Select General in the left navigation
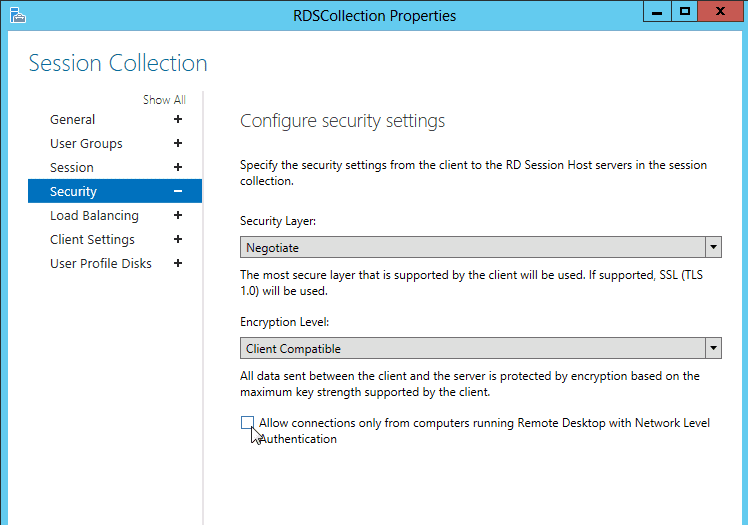The height and width of the screenshot is (525, 748). (x=73, y=119)
